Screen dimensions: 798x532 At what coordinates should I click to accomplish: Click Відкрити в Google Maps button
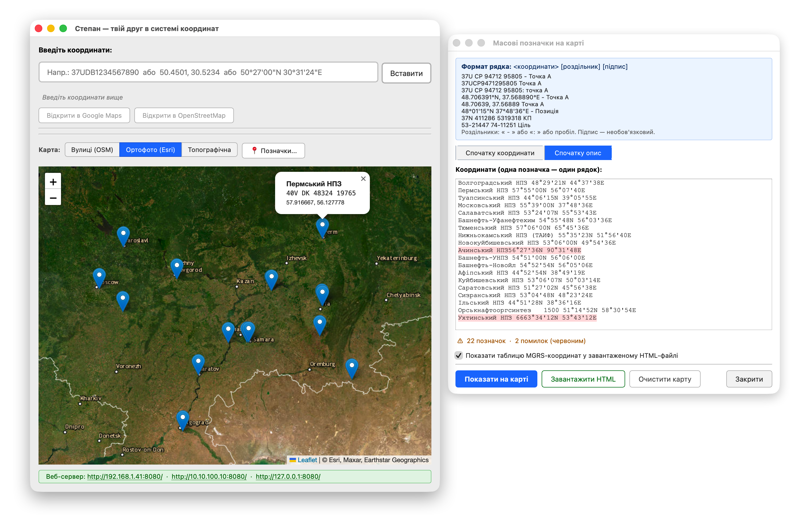coord(84,116)
